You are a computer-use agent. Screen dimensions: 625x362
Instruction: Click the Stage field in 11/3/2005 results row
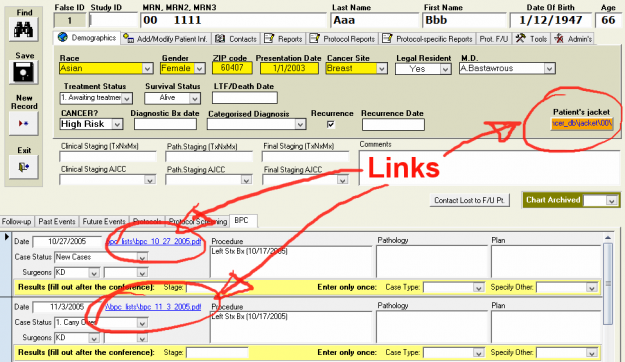pyautogui.click(x=217, y=352)
